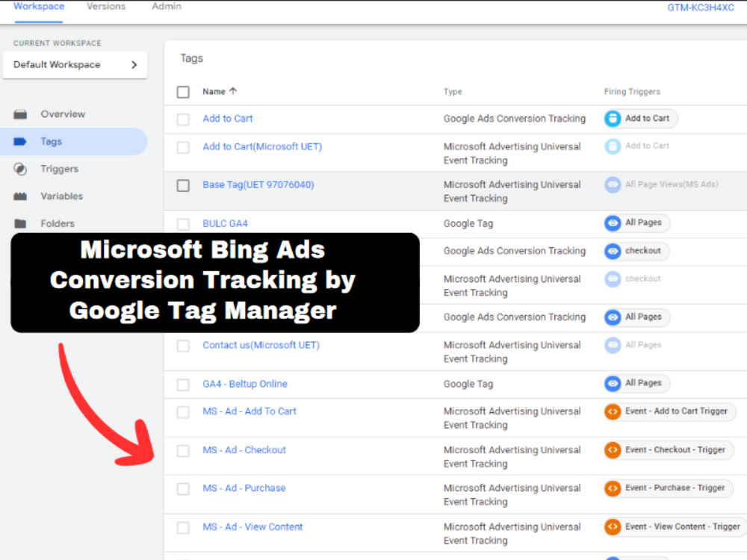
Task: Open the Admin tab
Action: tap(166, 6)
